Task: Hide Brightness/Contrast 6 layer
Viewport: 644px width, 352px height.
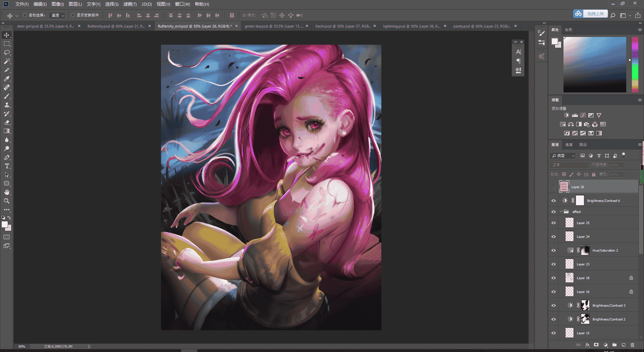Action: 553,201
